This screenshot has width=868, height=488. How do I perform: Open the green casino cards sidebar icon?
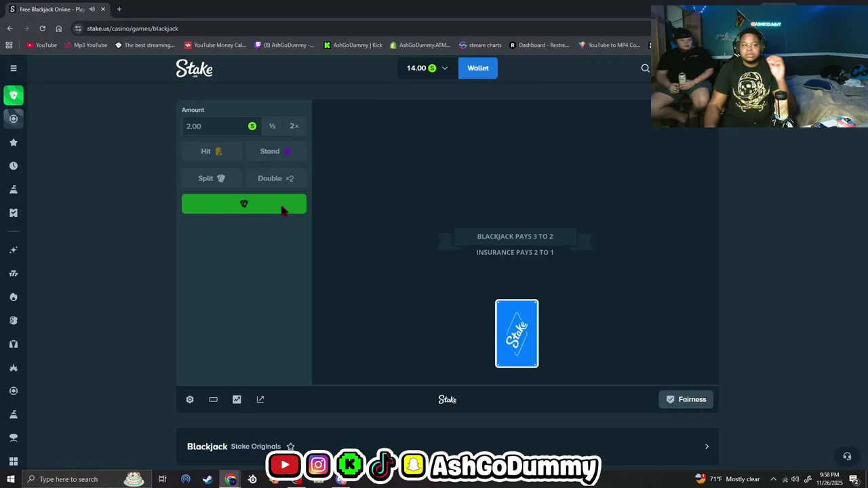14,95
